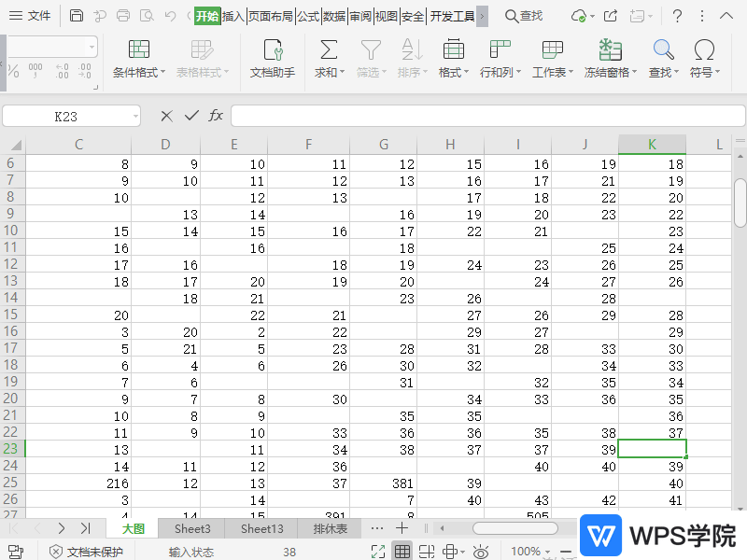Click the save icon in the title bar
747x560 pixels.
[x=77, y=16]
